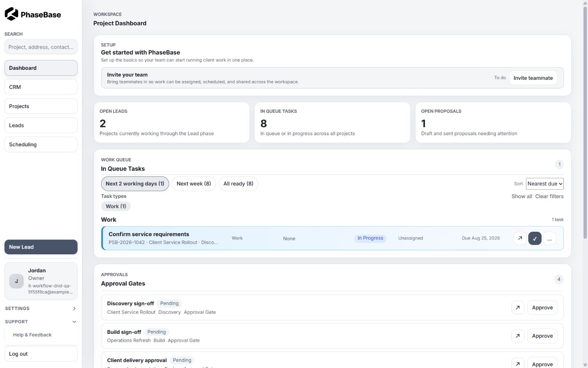Image resolution: width=588 pixels, height=368 pixels.
Task: Click the 'Unassigned' label in task row
Action: pos(411,238)
